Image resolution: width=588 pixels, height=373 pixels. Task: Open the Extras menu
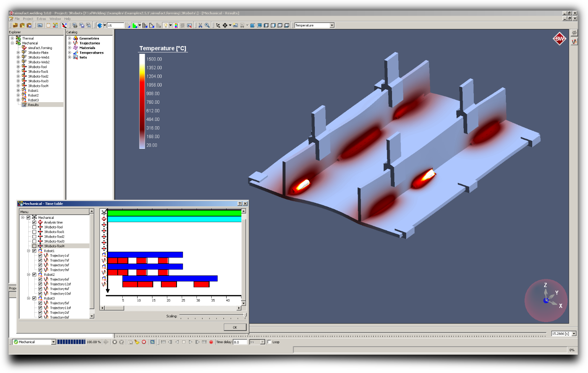tap(41, 19)
